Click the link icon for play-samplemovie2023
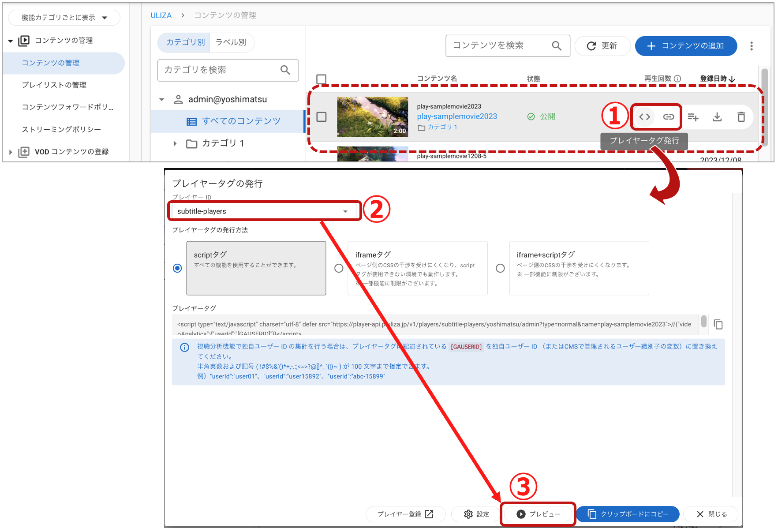 pyautogui.click(x=669, y=117)
